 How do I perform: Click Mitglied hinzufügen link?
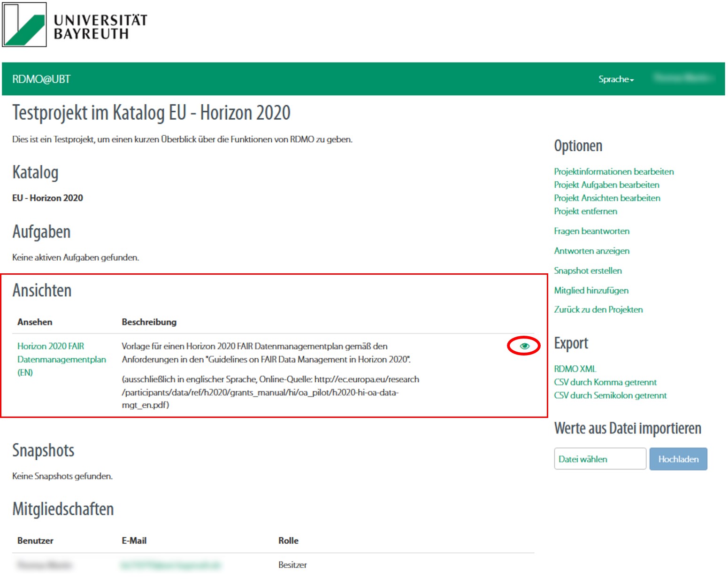[x=591, y=290]
